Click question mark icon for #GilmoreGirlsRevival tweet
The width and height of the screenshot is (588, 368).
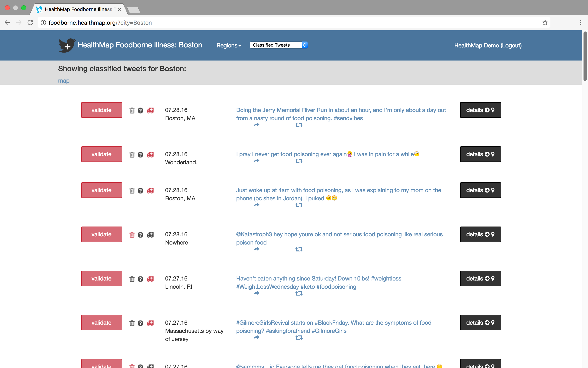tap(140, 323)
